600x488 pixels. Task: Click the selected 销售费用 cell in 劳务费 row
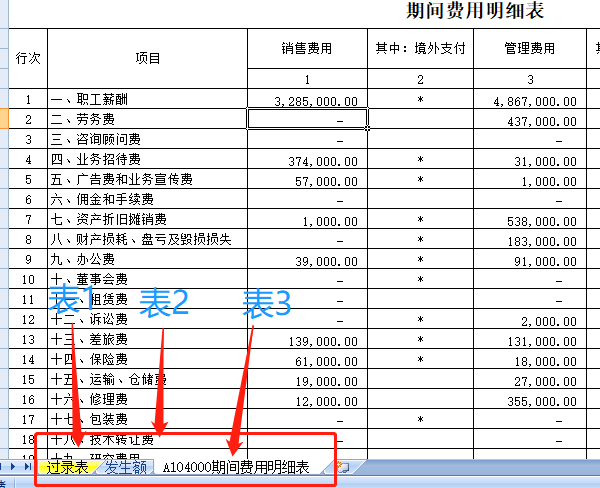coord(307,119)
